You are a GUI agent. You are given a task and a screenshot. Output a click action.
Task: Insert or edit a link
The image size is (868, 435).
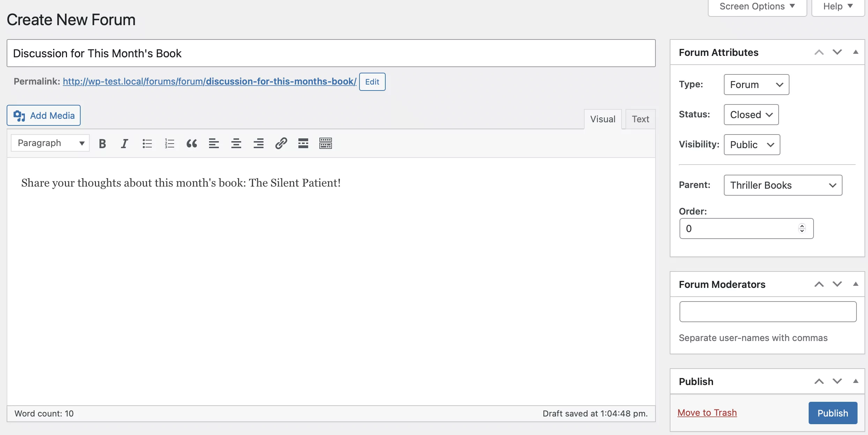[281, 143]
